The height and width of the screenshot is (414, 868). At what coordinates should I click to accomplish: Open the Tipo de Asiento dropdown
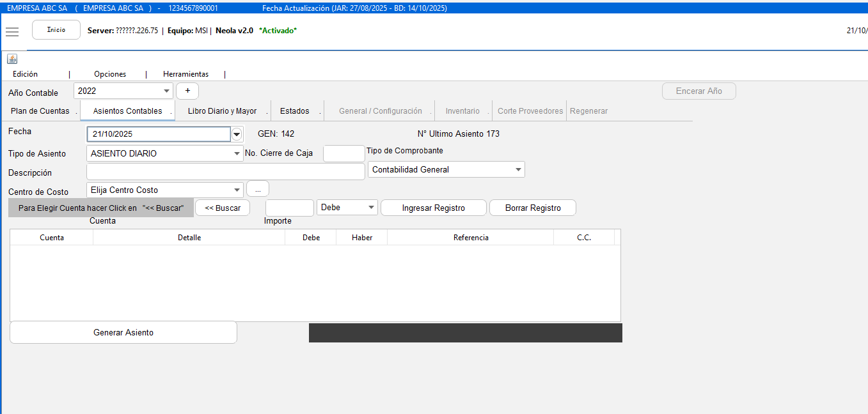coord(237,153)
